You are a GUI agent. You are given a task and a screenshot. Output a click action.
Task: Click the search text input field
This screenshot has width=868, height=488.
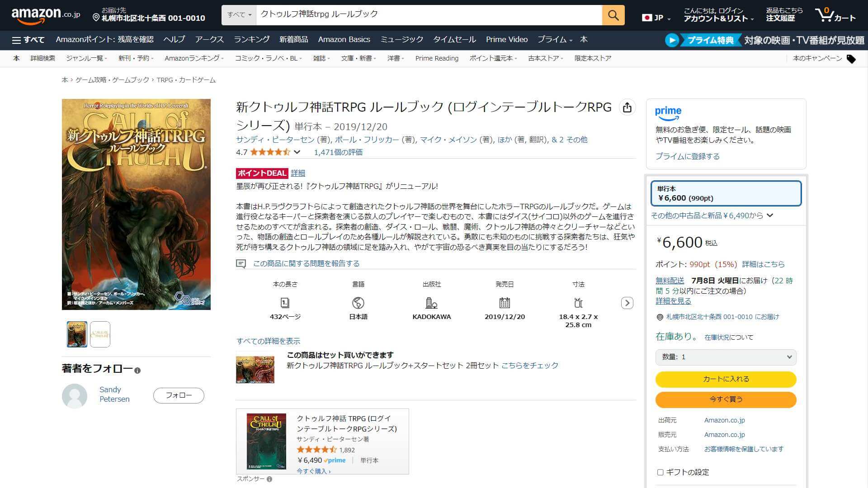coord(429,15)
